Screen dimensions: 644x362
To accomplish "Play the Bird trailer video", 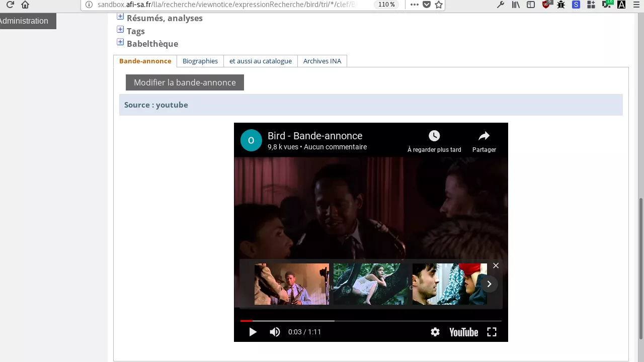I will pyautogui.click(x=253, y=332).
